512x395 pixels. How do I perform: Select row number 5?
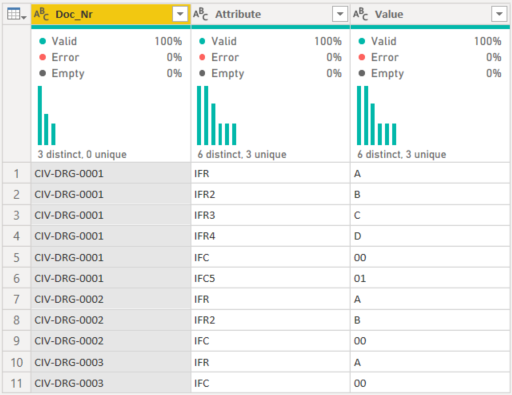tap(17, 258)
